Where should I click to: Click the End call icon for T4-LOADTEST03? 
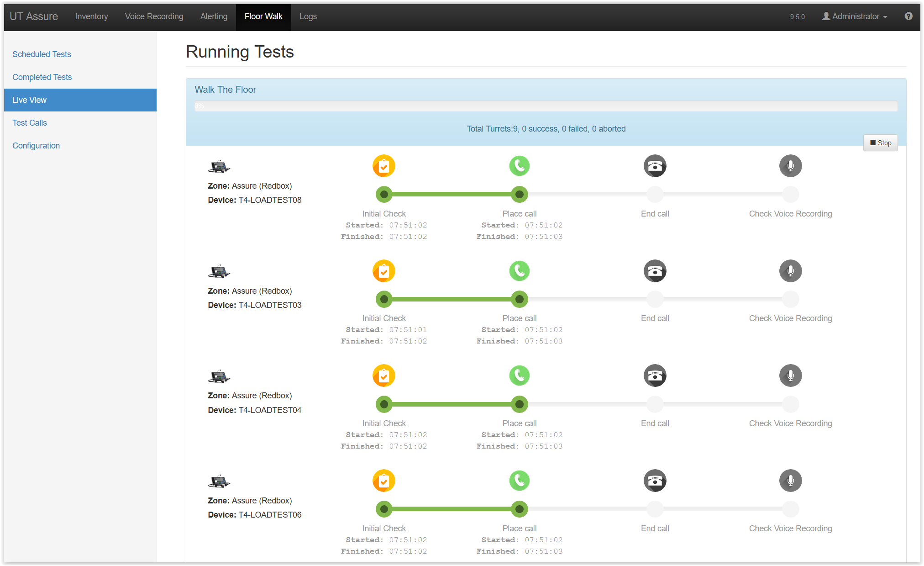tap(655, 271)
